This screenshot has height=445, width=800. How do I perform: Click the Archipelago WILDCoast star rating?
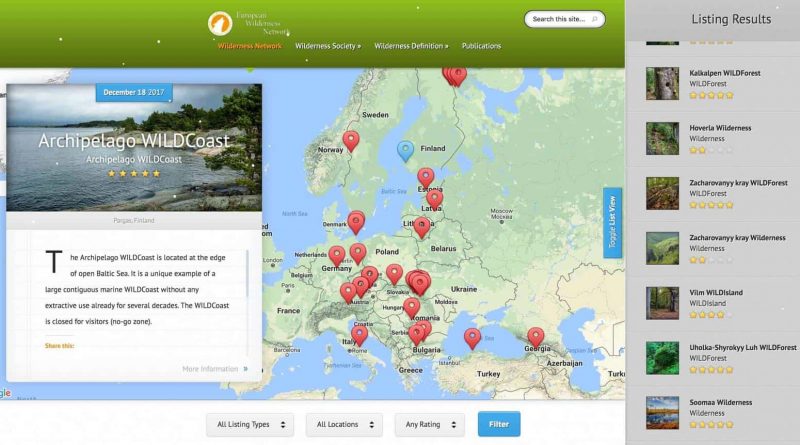coord(134,174)
